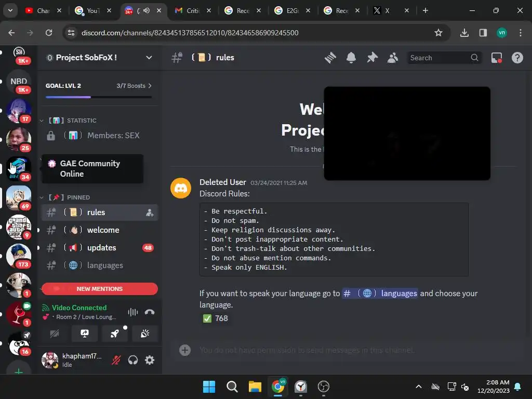Open the soundboard icon
This screenshot has height=399, width=532.
pyautogui.click(x=145, y=334)
